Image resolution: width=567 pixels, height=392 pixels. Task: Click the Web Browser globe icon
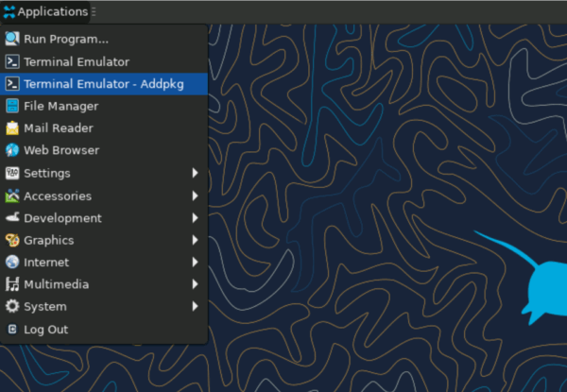tap(12, 150)
